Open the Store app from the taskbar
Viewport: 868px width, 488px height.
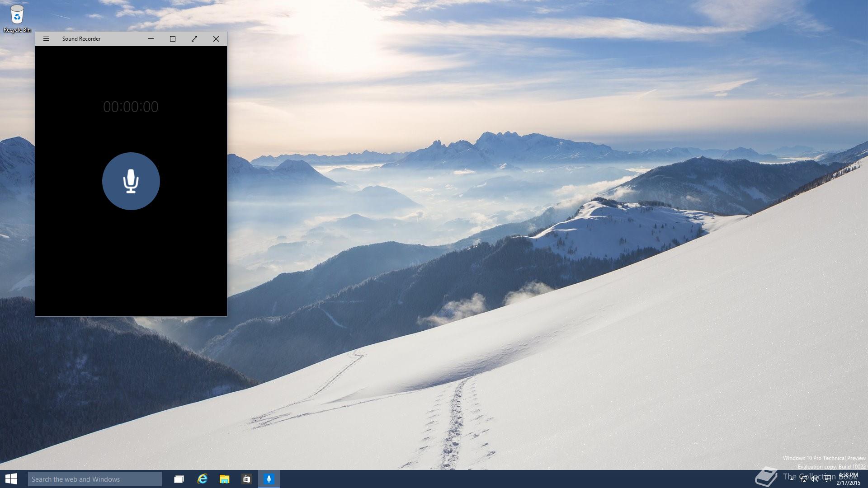tap(246, 479)
